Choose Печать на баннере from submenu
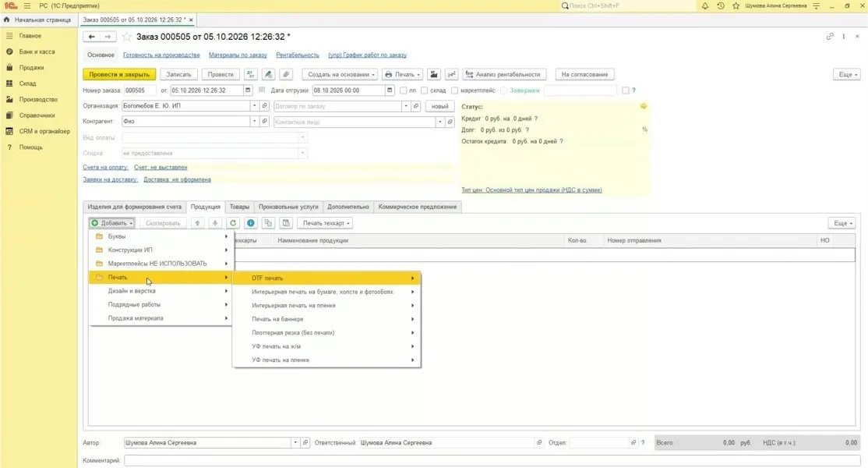Image resolution: width=868 pixels, height=468 pixels. click(326, 319)
